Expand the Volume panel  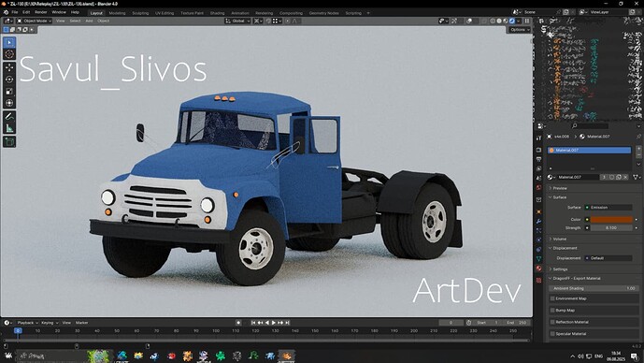tap(559, 239)
